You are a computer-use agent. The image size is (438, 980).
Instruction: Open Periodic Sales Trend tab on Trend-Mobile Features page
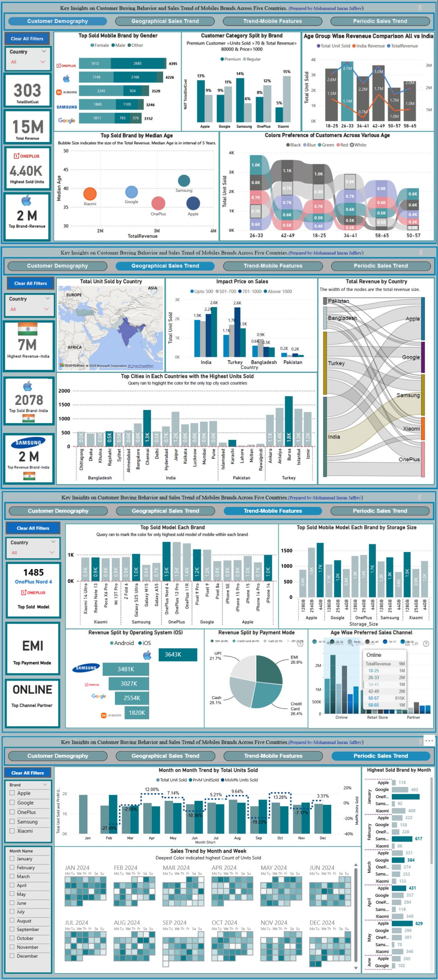coord(380,511)
